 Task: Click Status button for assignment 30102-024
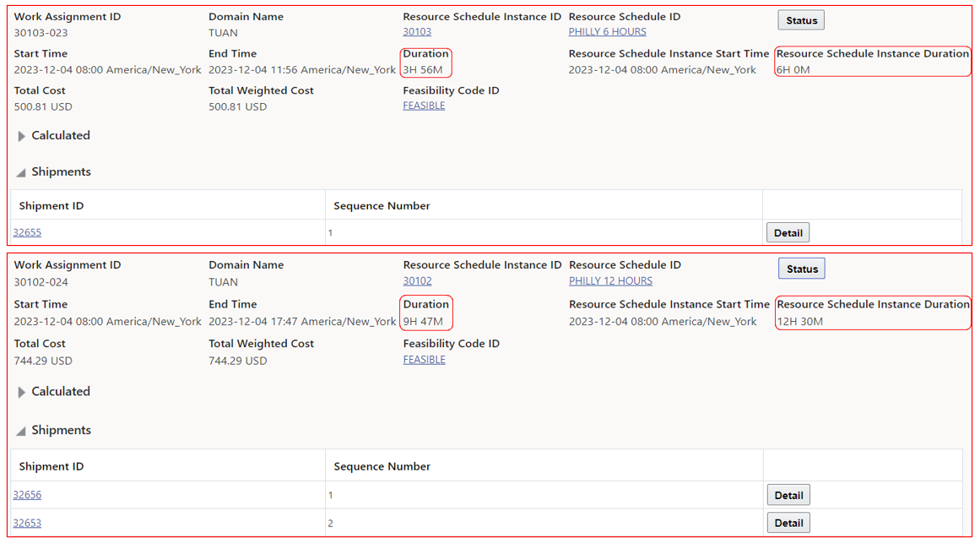click(x=801, y=269)
